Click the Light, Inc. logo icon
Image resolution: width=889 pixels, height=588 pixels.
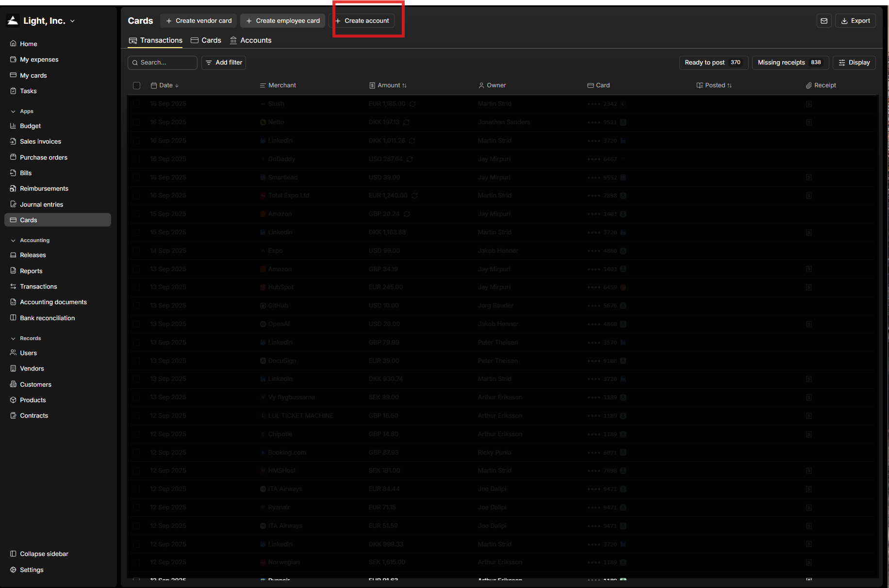[x=13, y=20]
